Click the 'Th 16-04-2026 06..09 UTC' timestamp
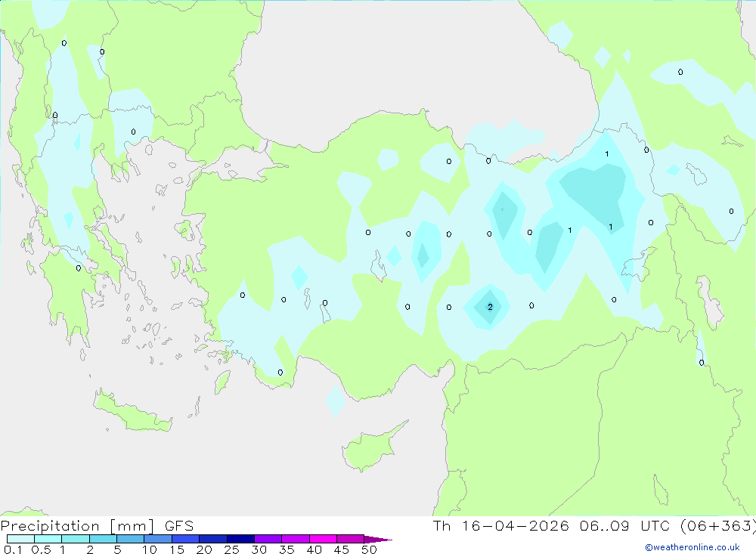This screenshot has width=756, height=554. pyautogui.click(x=551, y=525)
